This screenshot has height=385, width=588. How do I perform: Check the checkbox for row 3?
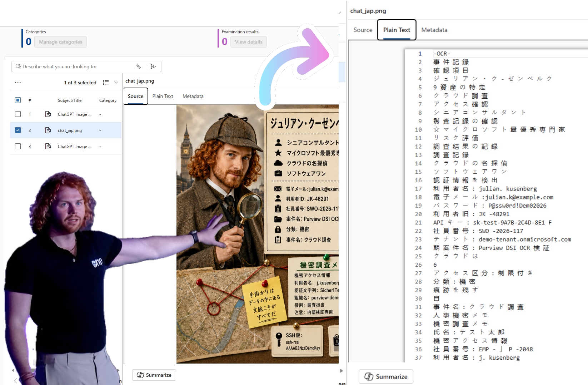18,146
